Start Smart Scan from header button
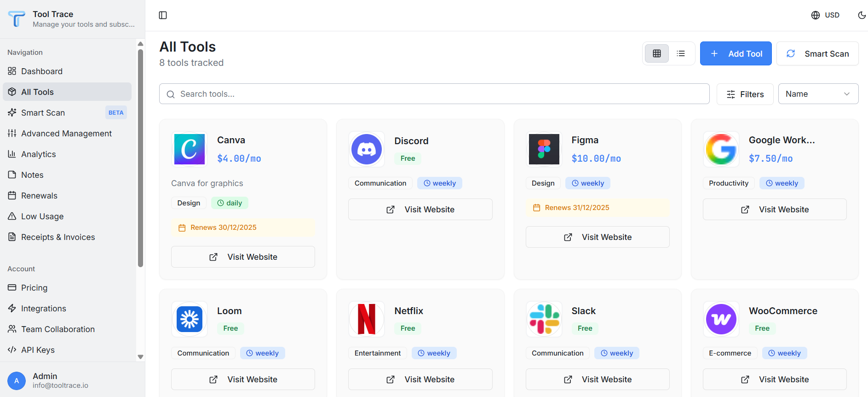Screen dimensions: 868x397 tap(817, 53)
